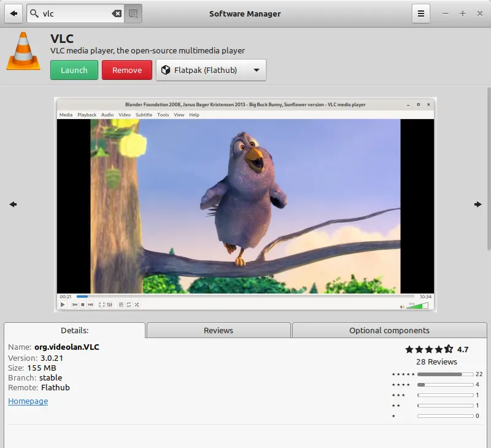The image size is (491, 448).
Task: Launch the VLC application
Action: click(x=74, y=70)
